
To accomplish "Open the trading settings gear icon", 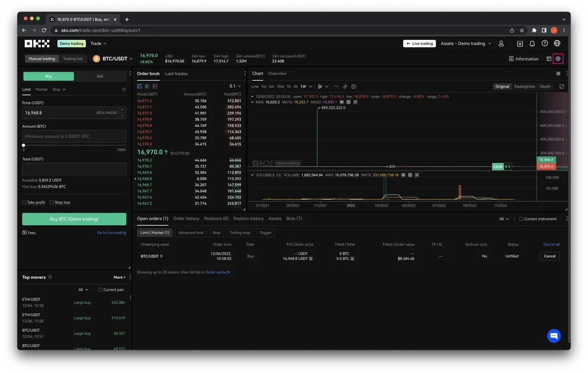I will [x=558, y=59].
